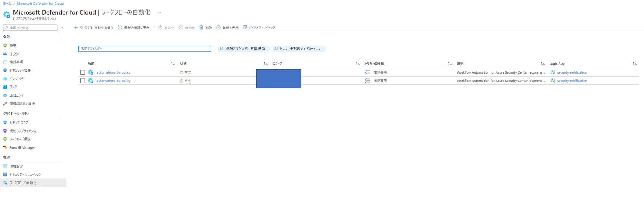
Task: Focus the 検索 (Ctrl+/) sidebar search box
Action: (30, 28)
